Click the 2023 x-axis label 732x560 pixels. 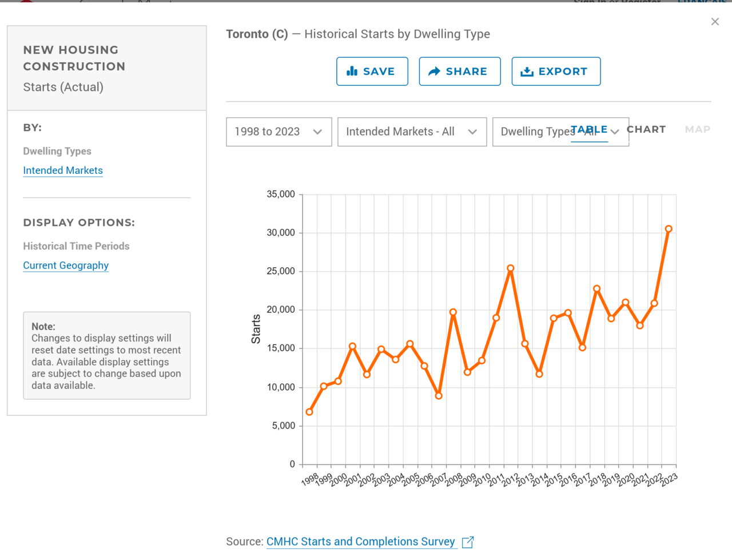pos(669,480)
